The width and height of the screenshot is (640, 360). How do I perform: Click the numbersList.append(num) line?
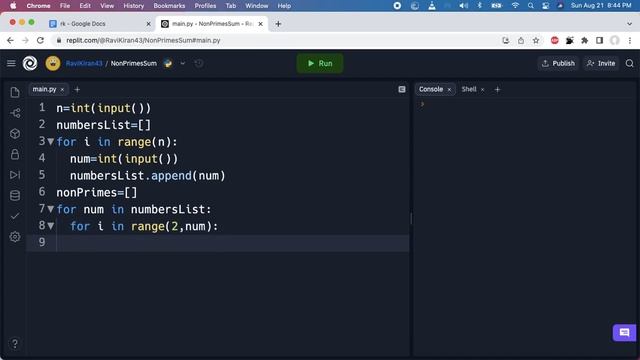point(147,176)
